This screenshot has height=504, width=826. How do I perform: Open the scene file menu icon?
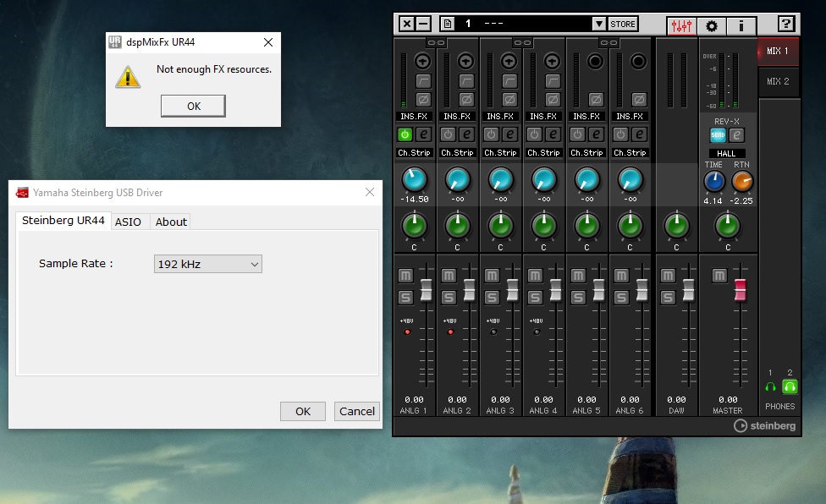point(448,24)
